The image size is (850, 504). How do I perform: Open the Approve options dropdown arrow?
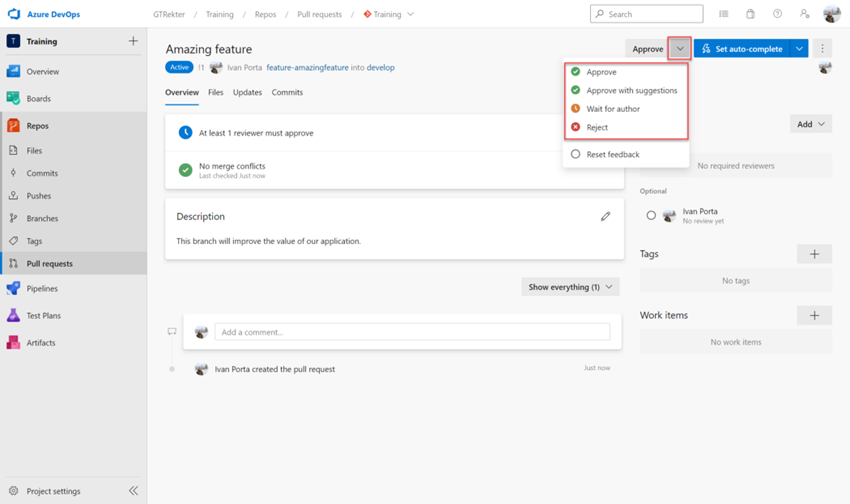(680, 49)
